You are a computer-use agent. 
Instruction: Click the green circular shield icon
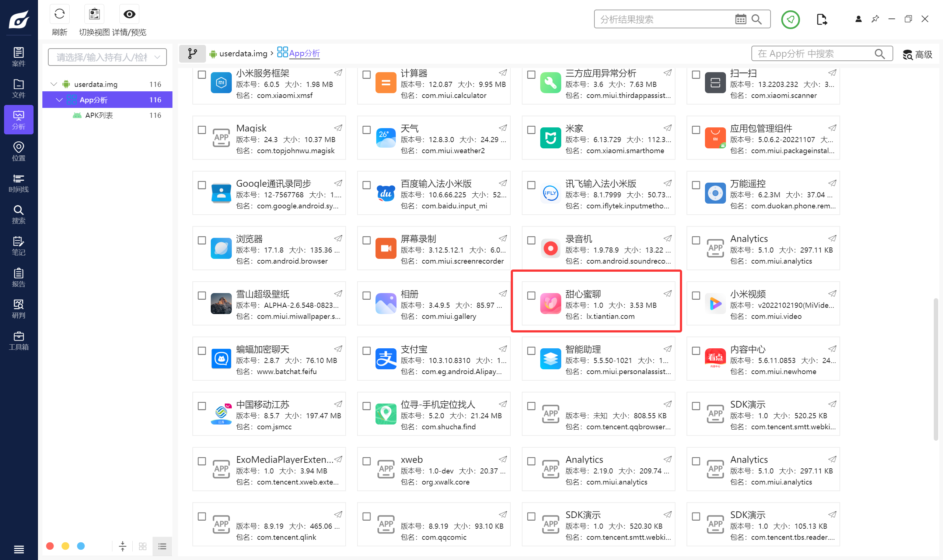coord(790,19)
